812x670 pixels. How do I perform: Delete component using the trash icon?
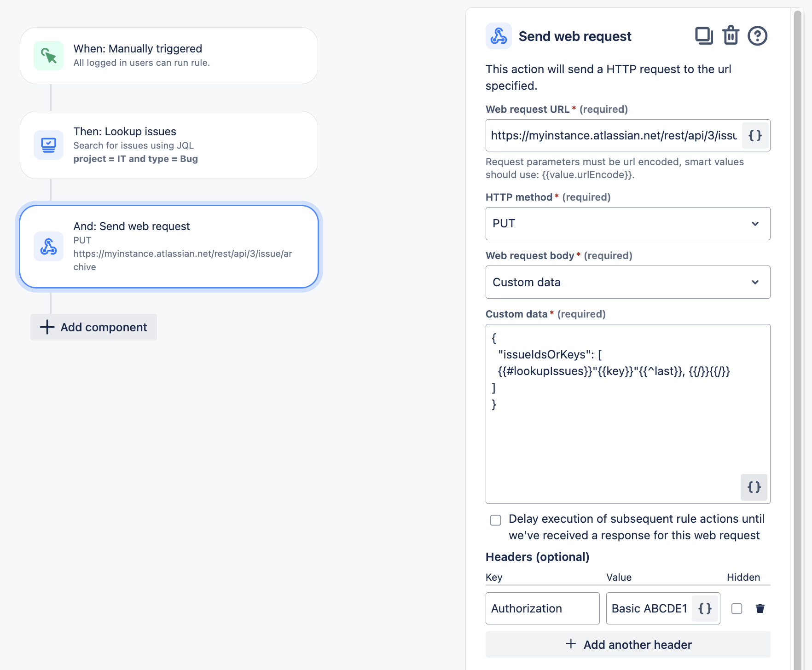[731, 35]
